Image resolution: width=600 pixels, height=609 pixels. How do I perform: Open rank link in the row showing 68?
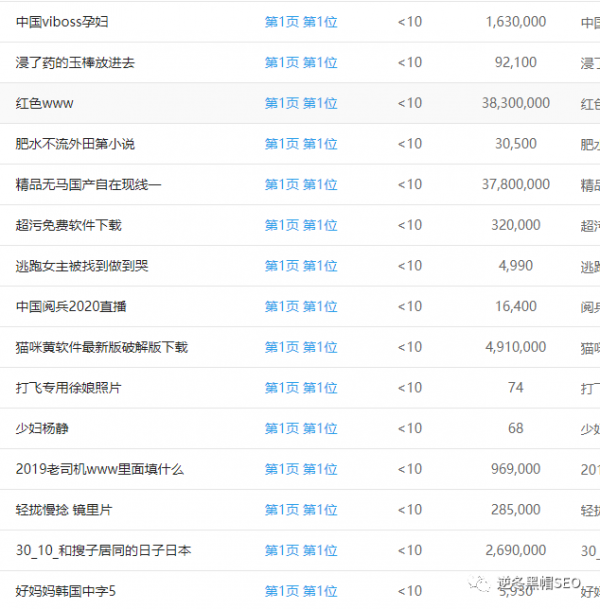click(x=300, y=429)
